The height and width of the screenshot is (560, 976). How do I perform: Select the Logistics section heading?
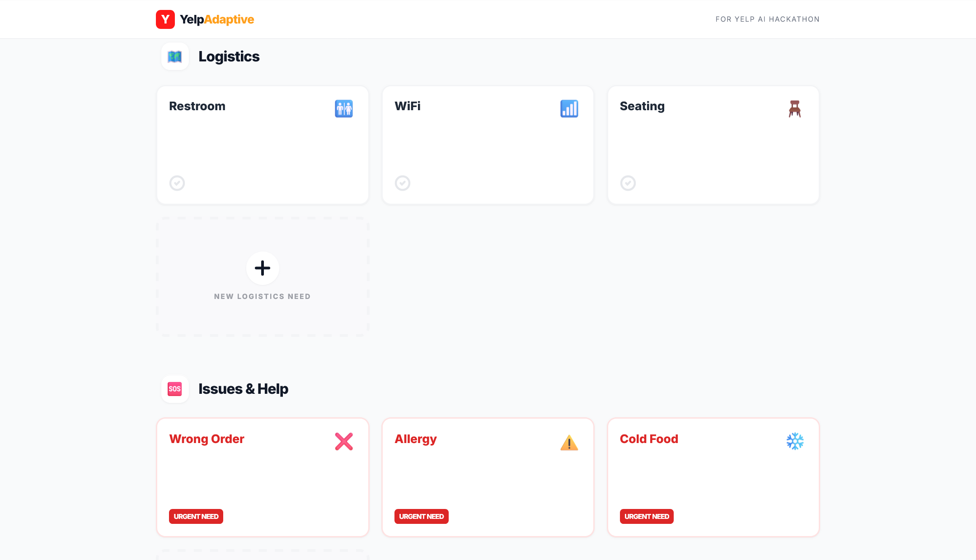click(x=229, y=56)
